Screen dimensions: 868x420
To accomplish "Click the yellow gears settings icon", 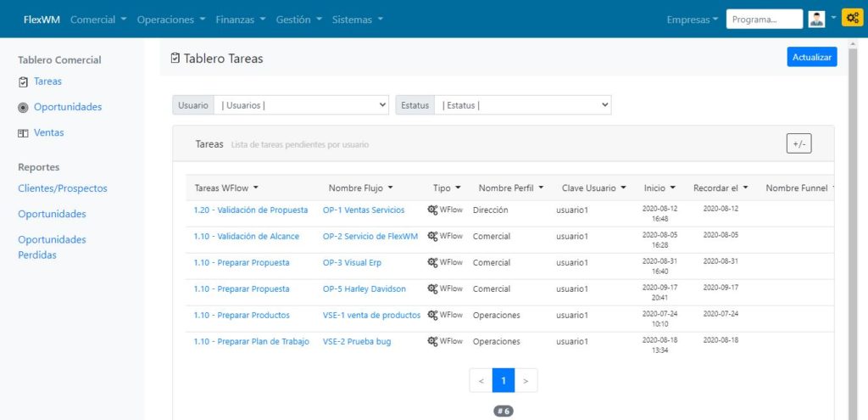I will tap(852, 19).
